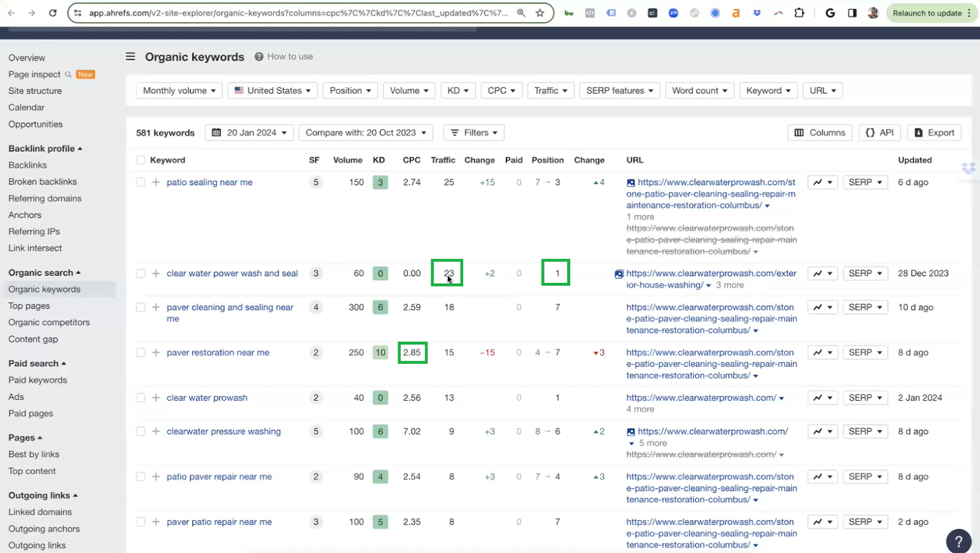Viewport: 980px width, 553px height.
Task: Open Overview in the sidebar
Action: tap(27, 58)
